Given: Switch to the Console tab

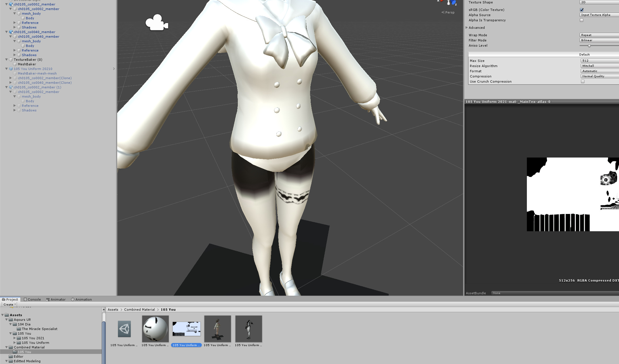Looking at the screenshot, I should (x=32, y=299).
